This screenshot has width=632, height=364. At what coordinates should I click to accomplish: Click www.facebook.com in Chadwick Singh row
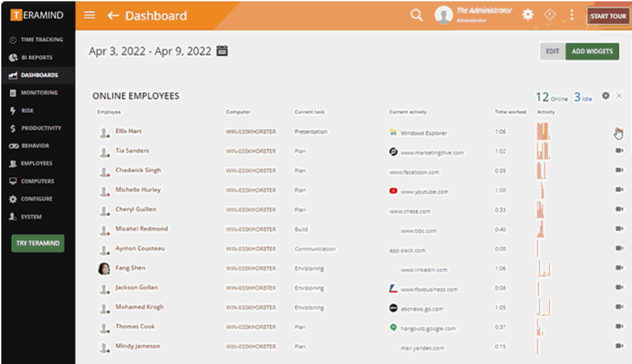point(414,172)
